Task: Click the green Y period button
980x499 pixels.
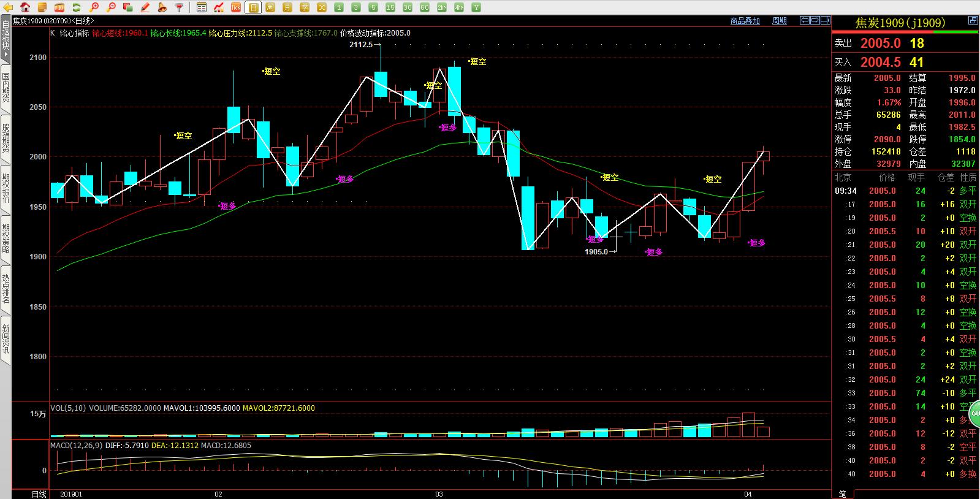Action: click(476, 7)
